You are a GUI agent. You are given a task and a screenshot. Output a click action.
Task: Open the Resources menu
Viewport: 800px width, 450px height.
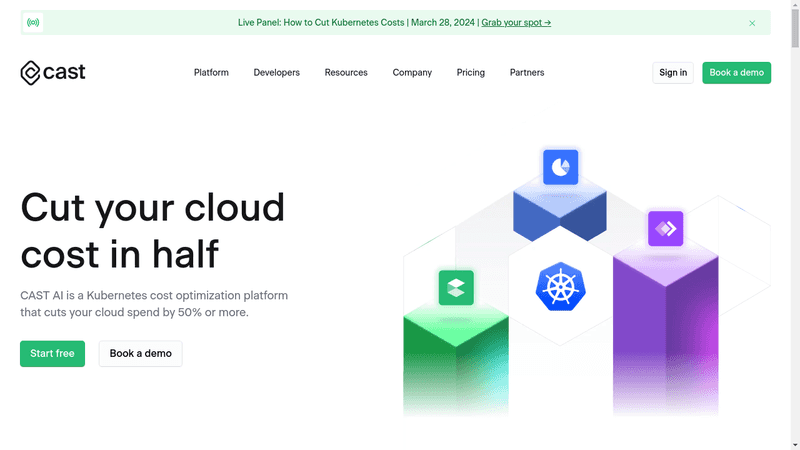coord(346,73)
